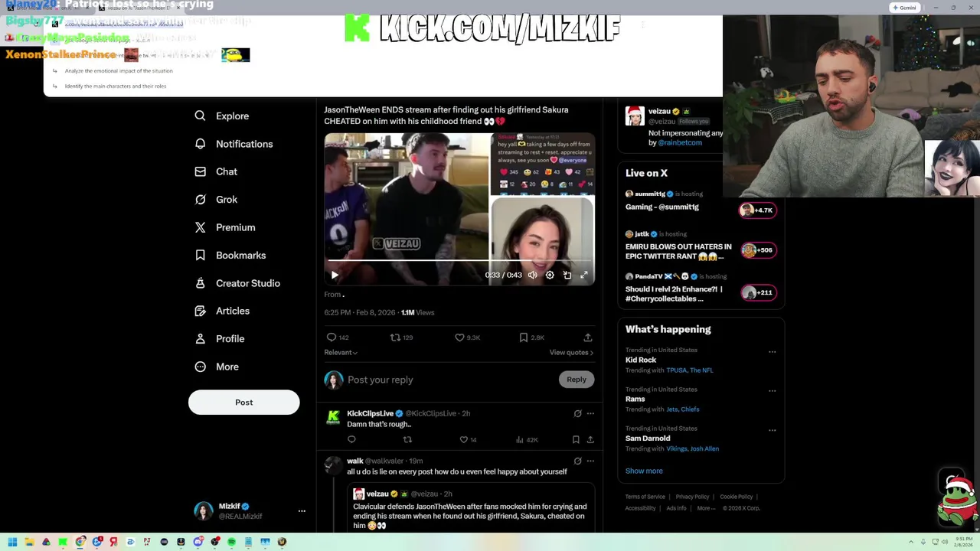Open more options on KickClipsLive reply
Screen dimensions: 980x551
pyautogui.click(x=590, y=413)
